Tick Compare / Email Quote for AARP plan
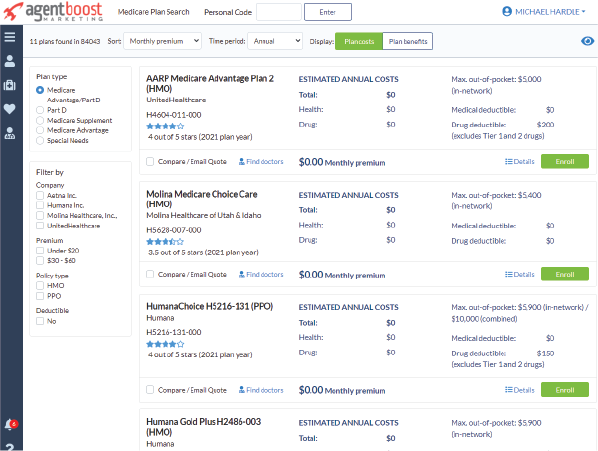This screenshot has width=598, height=451. coord(150,162)
